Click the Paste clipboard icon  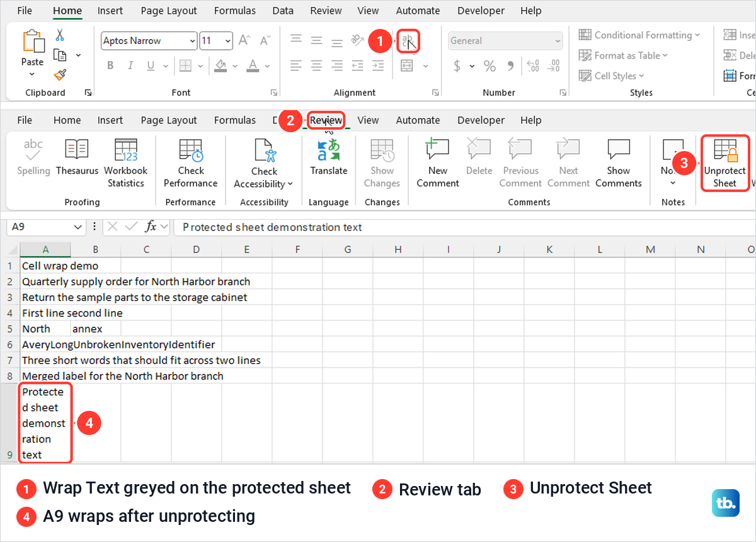click(x=33, y=42)
